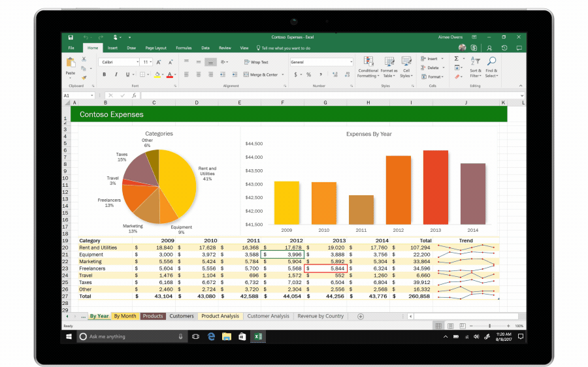Click the AutoSum sigma icon
The width and height of the screenshot is (588, 367).
[456, 59]
